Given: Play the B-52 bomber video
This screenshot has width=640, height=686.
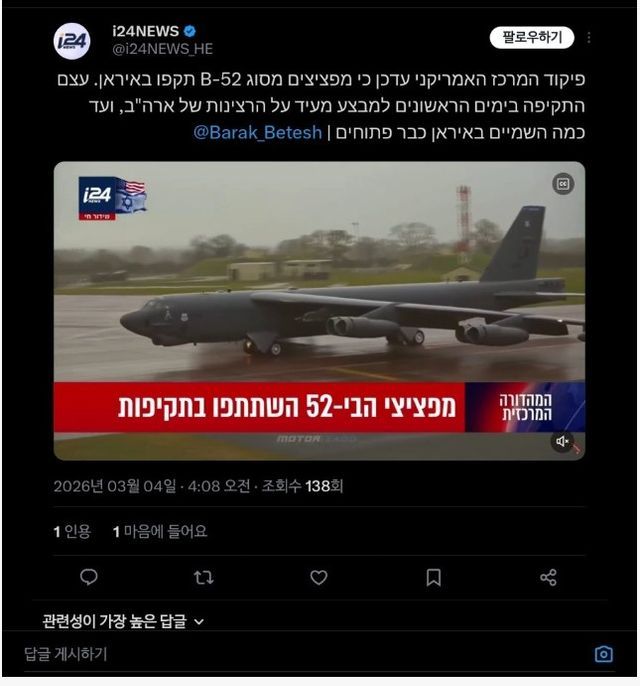Looking at the screenshot, I should point(319,311).
